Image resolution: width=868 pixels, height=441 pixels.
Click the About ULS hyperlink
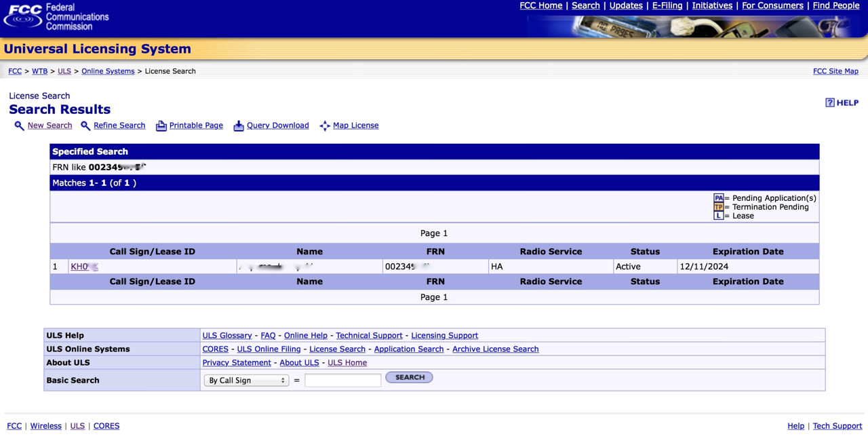(x=299, y=363)
